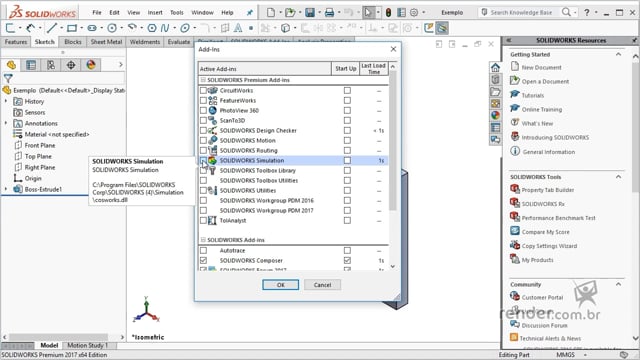Open the File Explorer task pane folder icon
The width and height of the screenshot is (640, 360).
(x=496, y=92)
